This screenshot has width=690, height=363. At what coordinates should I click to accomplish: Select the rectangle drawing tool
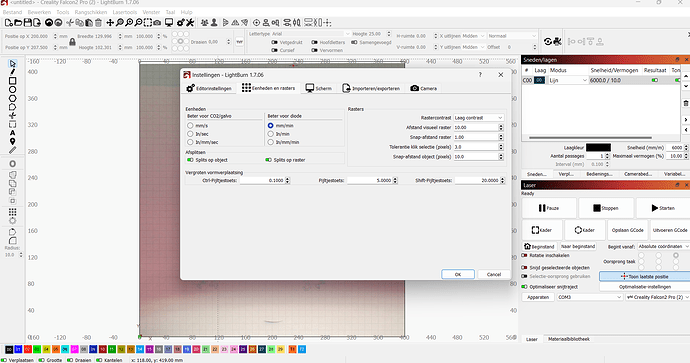pyautogui.click(x=12, y=81)
